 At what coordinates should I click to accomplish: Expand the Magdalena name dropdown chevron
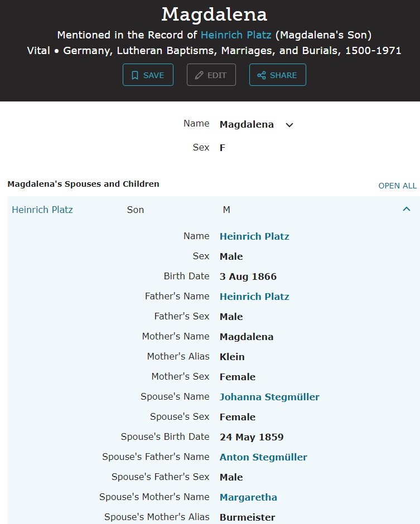[289, 125]
